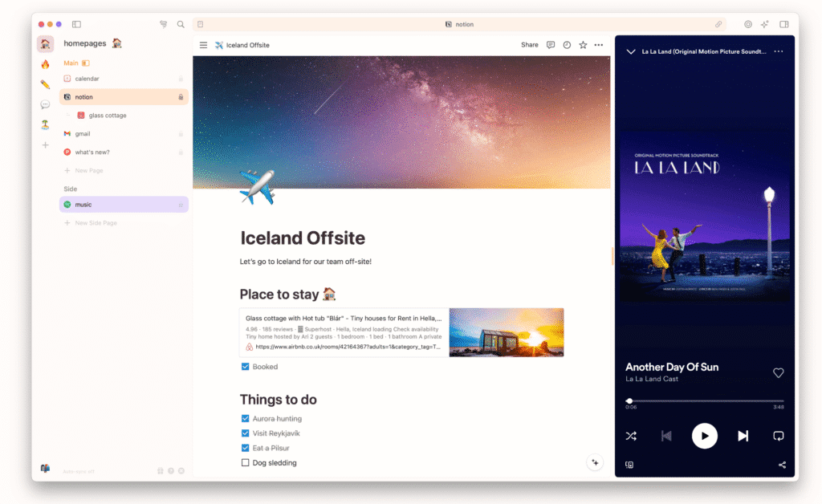Toggle the repeat icon in player
This screenshot has height=504, width=822.
tap(778, 436)
